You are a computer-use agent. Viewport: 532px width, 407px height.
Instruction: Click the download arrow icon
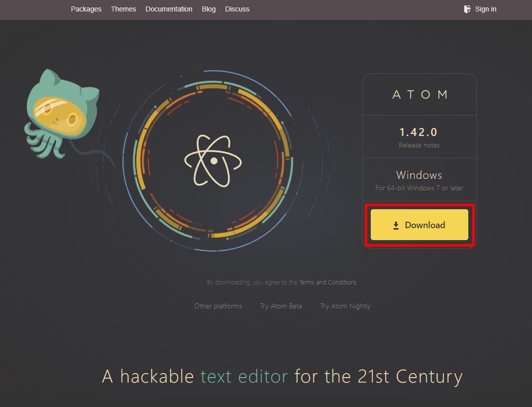tap(396, 226)
